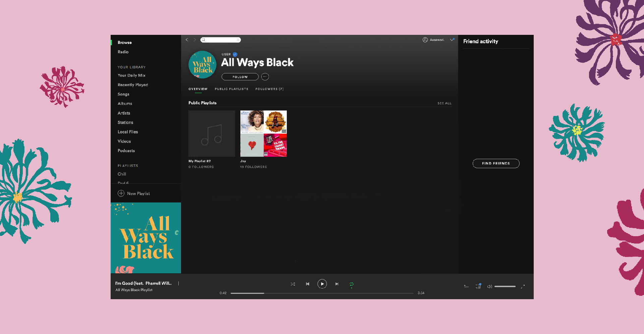This screenshot has width=644, height=334.
Task: Open the Aasawari user profile icon
Action: 425,40
